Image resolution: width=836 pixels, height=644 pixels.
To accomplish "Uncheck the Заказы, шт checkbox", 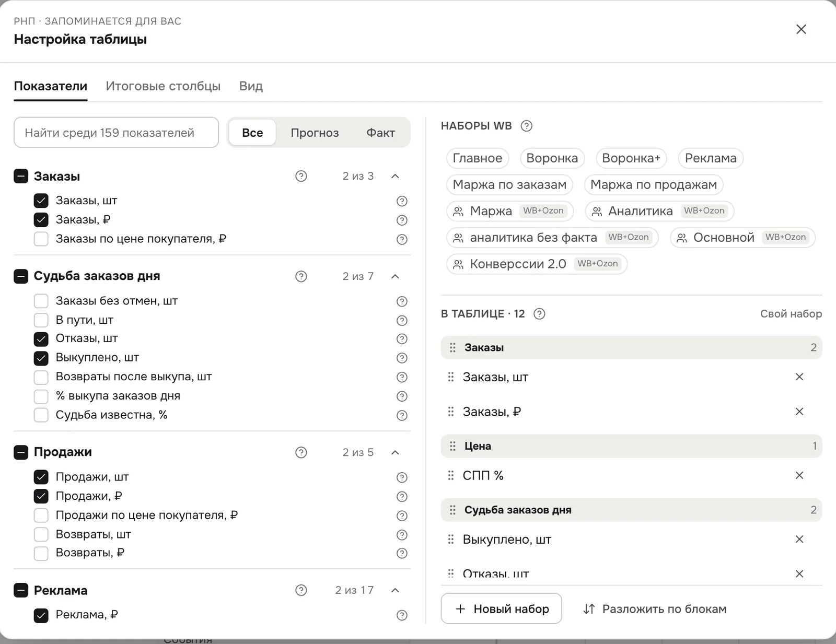I will [41, 201].
